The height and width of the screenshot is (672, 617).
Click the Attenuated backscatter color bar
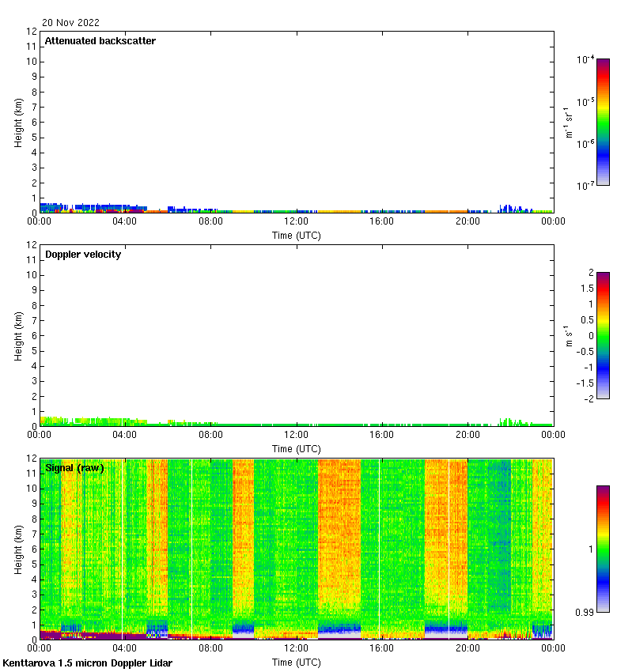point(603,122)
